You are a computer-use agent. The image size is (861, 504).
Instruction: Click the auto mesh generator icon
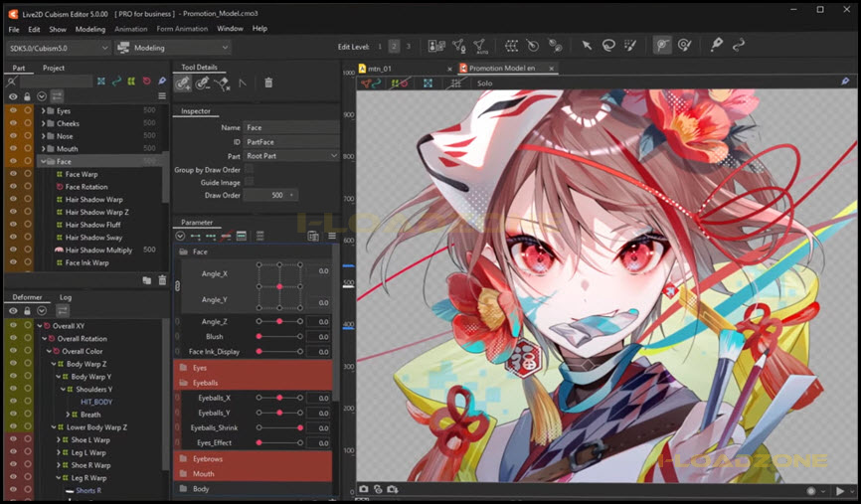(480, 46)
